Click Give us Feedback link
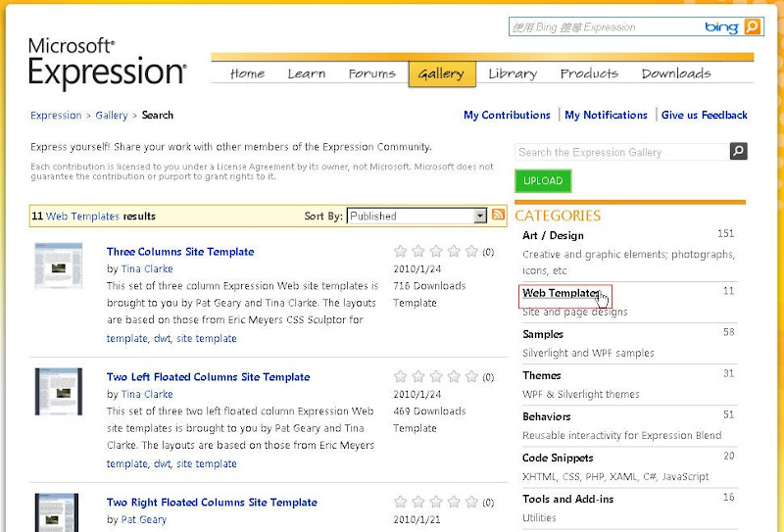This screenshot has width=784, height=532. 705,115
